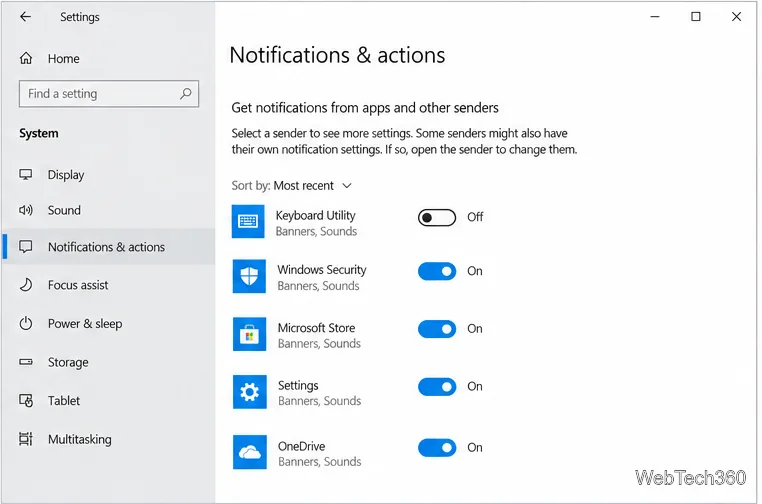Image resolution: width=762 pixels, height=504 pixels.
Task: Open Keyboard Utility sender settings
Action: click(x=315, y=222)
